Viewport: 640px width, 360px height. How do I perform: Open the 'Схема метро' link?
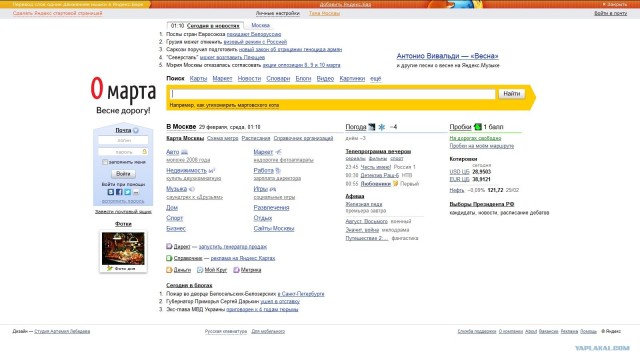tap(222, 138)
